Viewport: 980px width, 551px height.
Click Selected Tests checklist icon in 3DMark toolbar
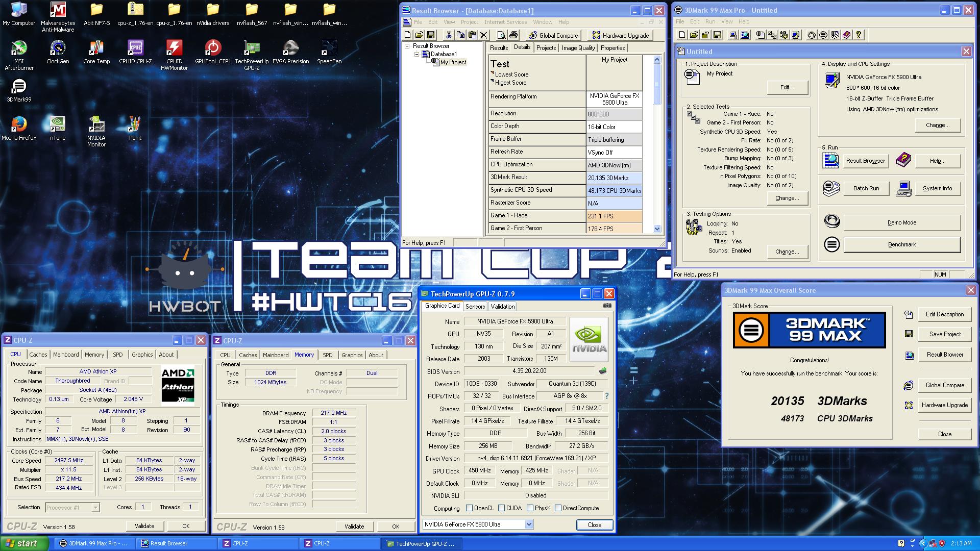point(772,35)
